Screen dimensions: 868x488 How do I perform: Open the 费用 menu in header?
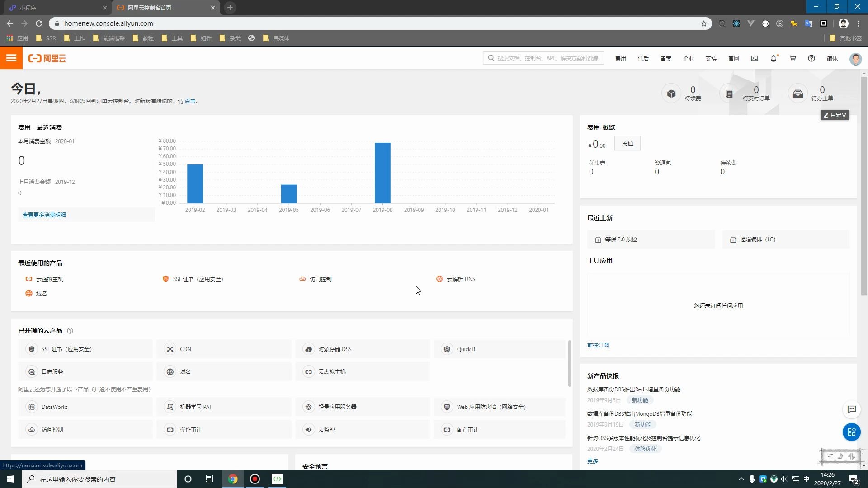621,59
